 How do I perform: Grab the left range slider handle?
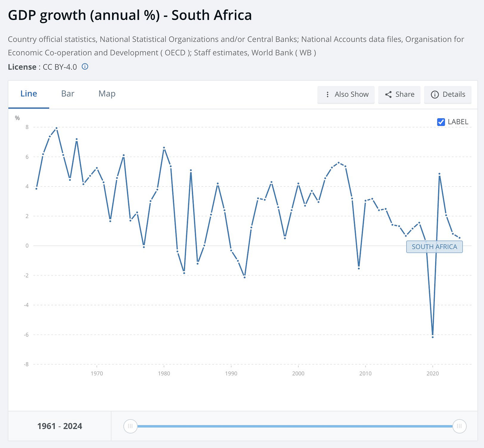(x=130, y=426)
